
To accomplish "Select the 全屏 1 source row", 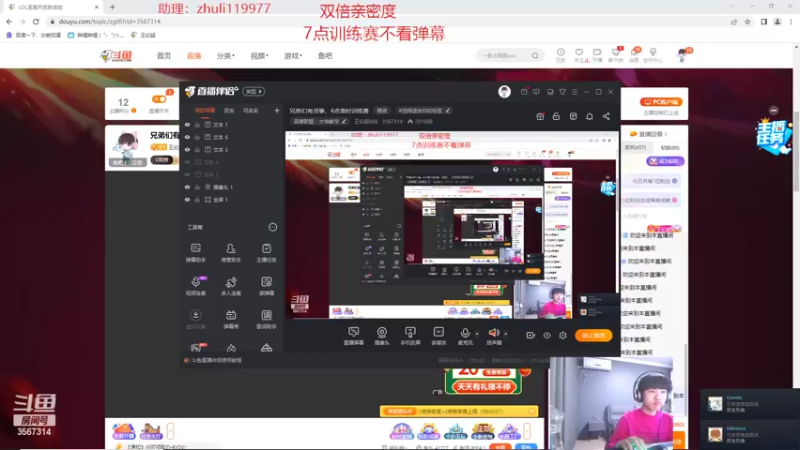I will 232,199.
